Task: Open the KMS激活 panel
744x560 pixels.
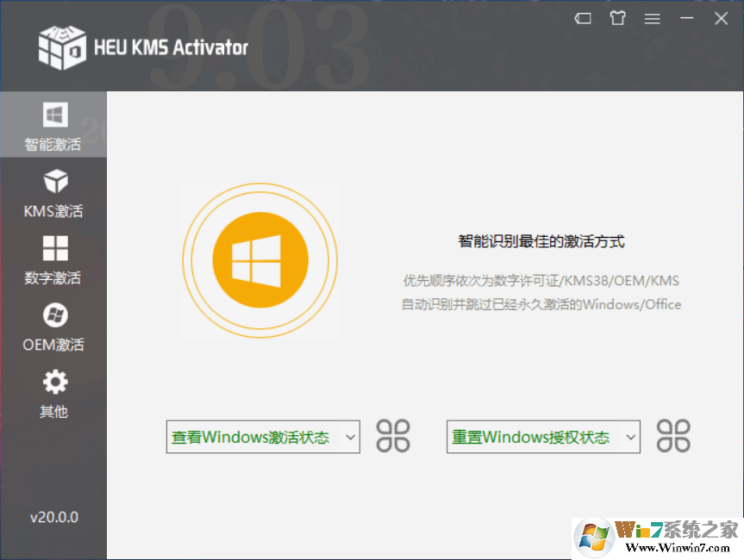Action: (x=53, y=191)
